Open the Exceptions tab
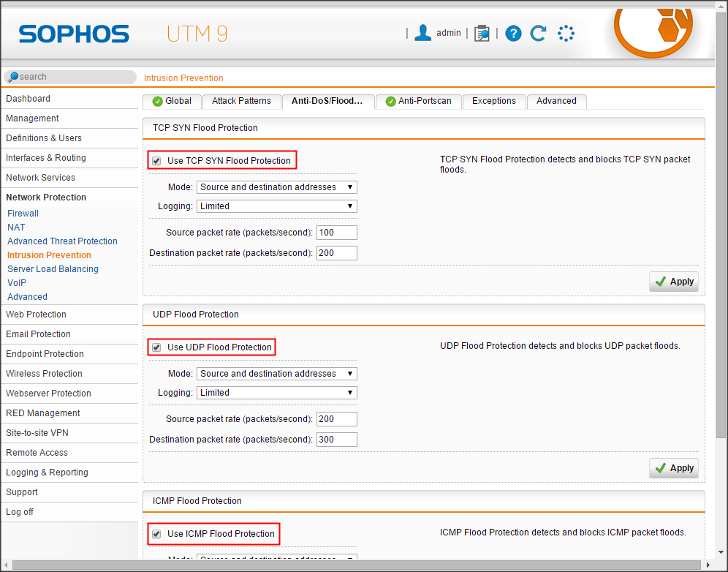 pos(493,102)
